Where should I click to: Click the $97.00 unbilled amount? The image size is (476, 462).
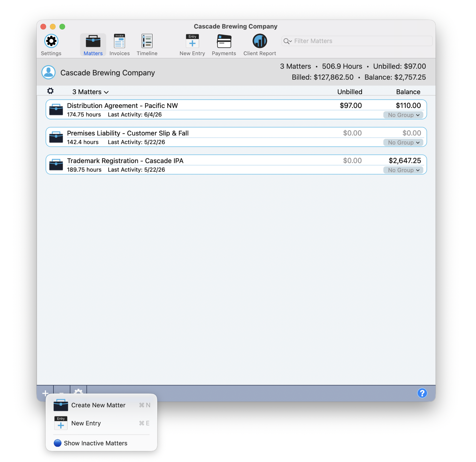click(x=351, y=106)
